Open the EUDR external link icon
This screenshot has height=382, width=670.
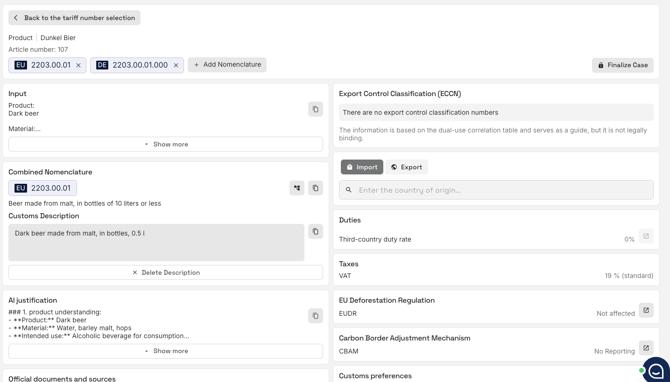pyautogui.click(x=646, y=310)
